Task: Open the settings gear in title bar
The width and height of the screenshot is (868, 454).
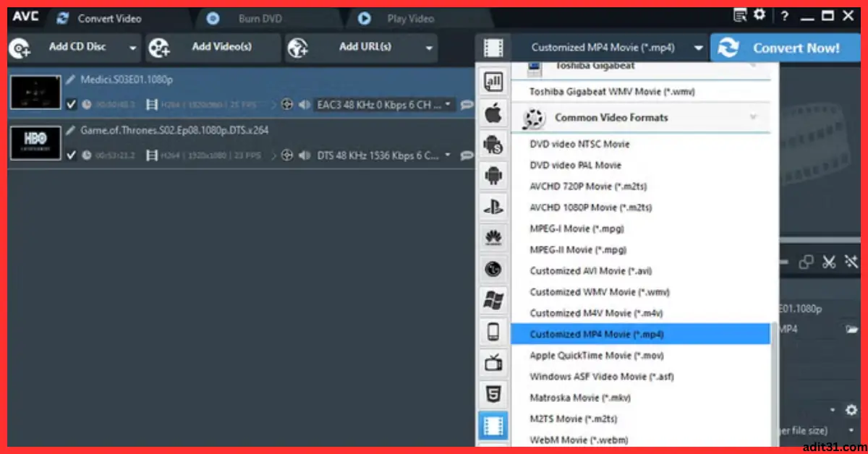Action: [759, 15]
